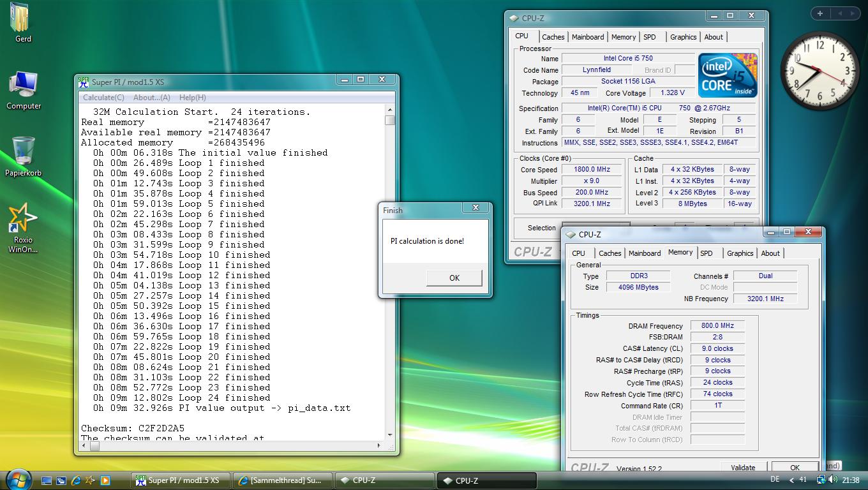This screenshot has width=868, height=490.
Task: Open the Calculate(C) menu in Super PI
Action: point(103,98)
